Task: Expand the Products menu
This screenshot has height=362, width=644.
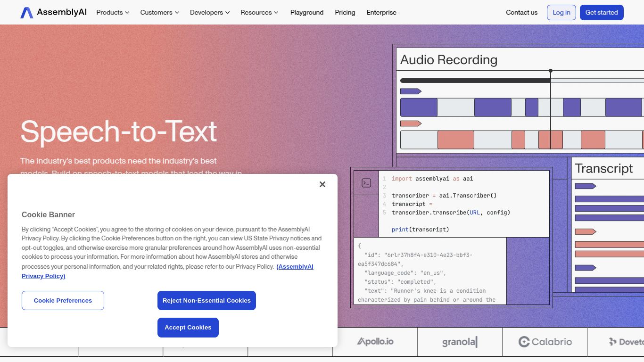Action: 112,12
